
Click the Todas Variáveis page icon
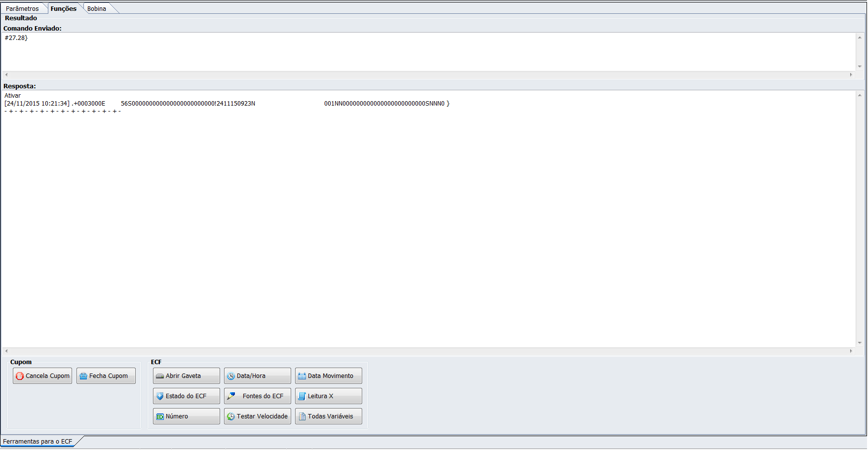click(x=302, y=416)
